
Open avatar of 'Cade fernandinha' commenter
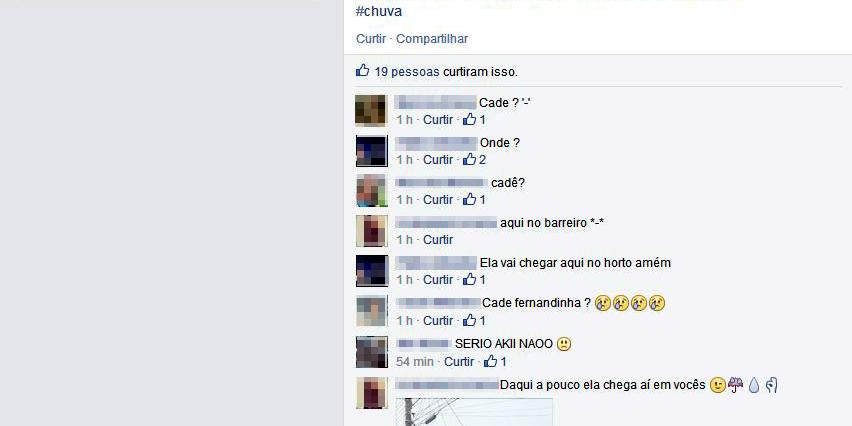(x=372, y=311)
